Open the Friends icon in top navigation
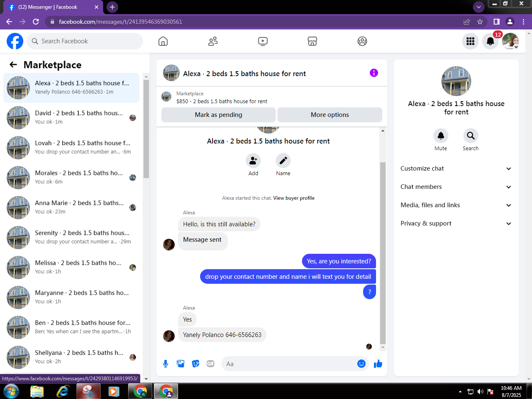Image resolution: width=532 pixels, height=399 pixels. click(213, 41)
